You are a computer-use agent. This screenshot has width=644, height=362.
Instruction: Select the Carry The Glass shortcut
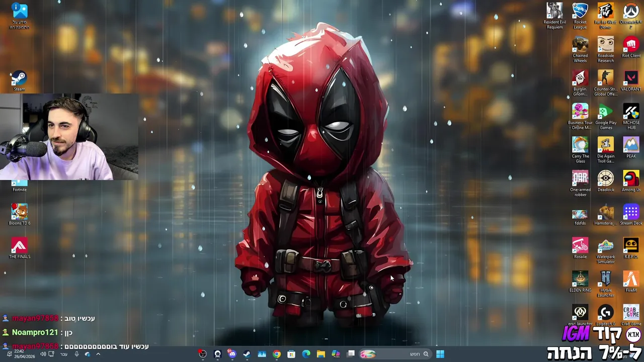(x=580, y=150)
